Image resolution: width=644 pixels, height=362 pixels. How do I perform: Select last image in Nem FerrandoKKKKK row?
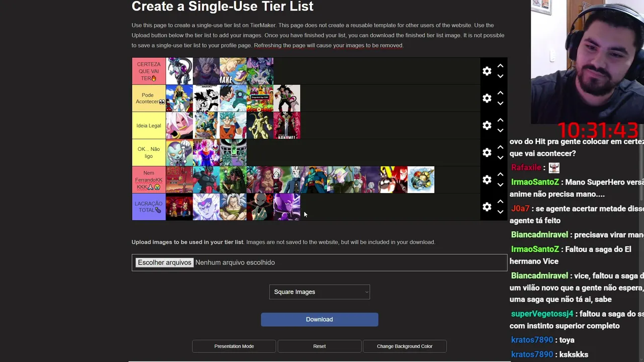(421, 179)
